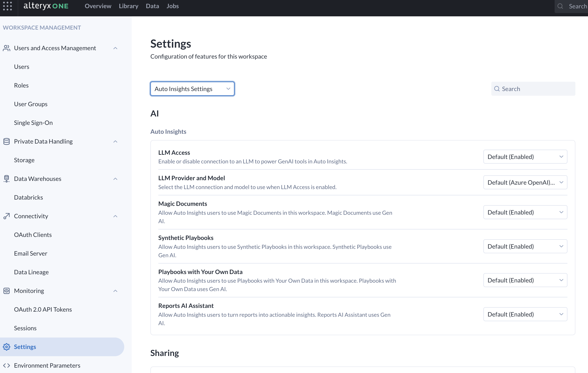Click the Environment Parameters code icon
Screen dimensions: 588x373
click(x=6, y=365)
